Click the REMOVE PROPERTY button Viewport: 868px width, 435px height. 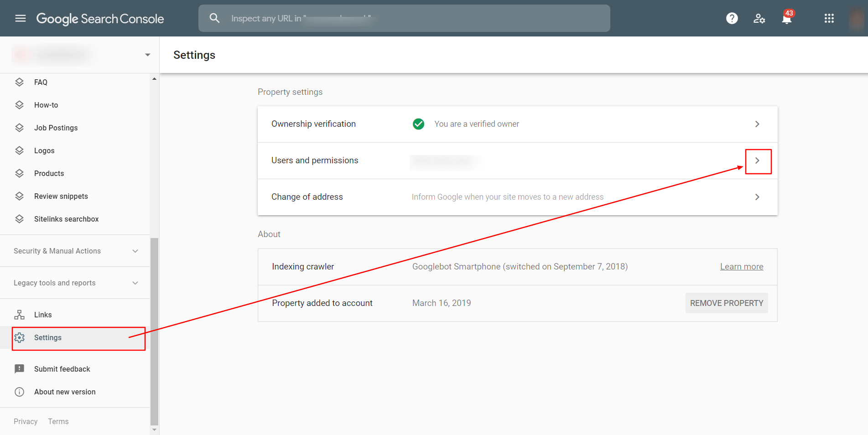[726, 303]
